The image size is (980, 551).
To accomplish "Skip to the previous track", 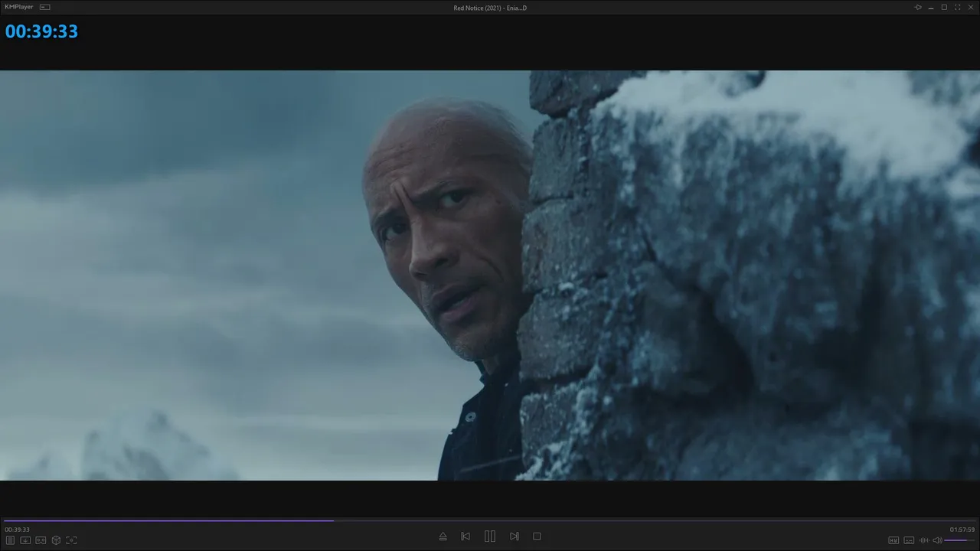I will pos(465,536).
